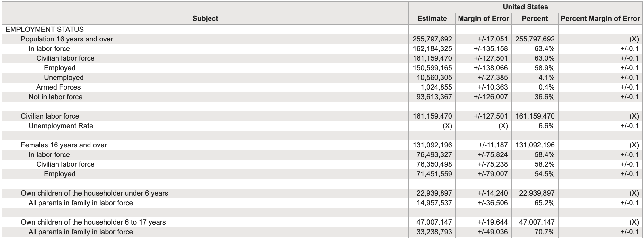This screenshot has width=644, height=238.
Task: Select the margin of error +/-17,051
Action: (x=493, y=39)
